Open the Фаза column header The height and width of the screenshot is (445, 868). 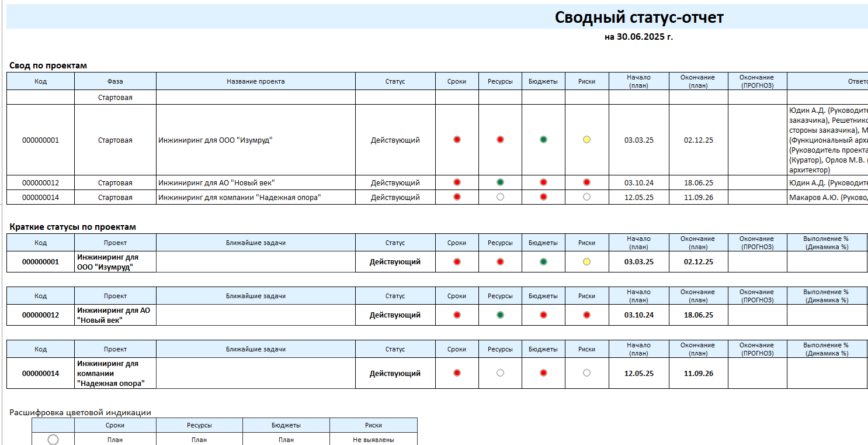pos(114,81)
